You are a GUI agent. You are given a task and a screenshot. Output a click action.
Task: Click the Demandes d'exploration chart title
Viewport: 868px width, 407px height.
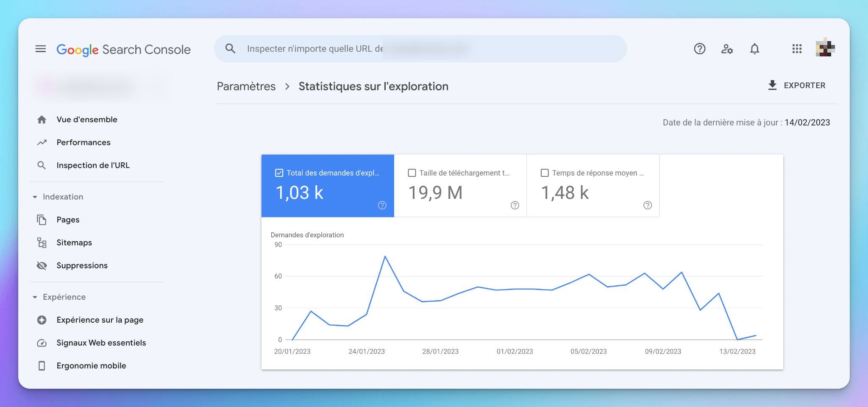pyautogui.click(x=307, y=235)
